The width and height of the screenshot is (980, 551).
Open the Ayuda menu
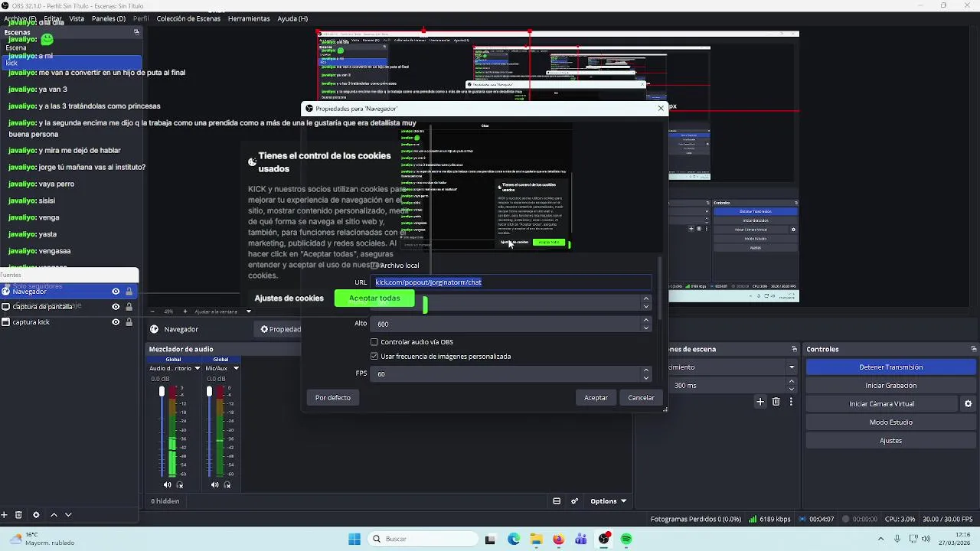(292, 18)
